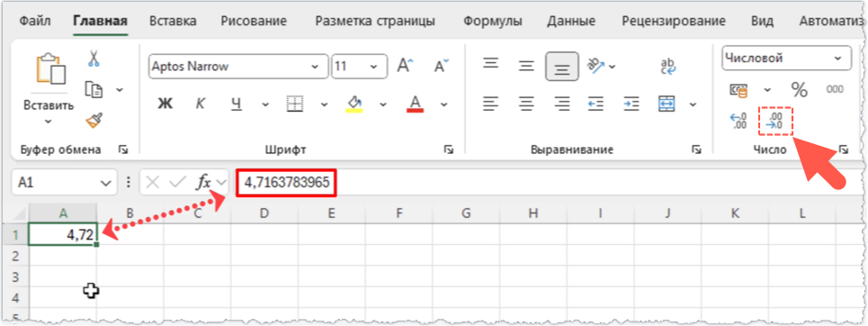
Task: Decrease the indent
Action: point(595,104)
